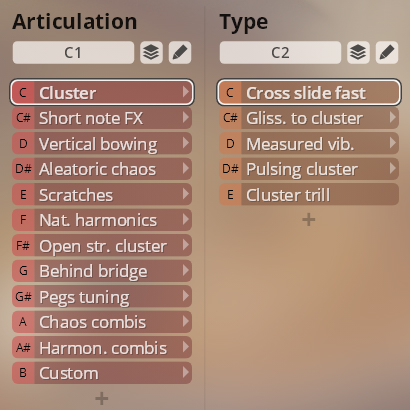Select the Aleatoric chaos articulation
Image resolution: width=410 pixels, height=410 pixels.
[x=102, y=169]
